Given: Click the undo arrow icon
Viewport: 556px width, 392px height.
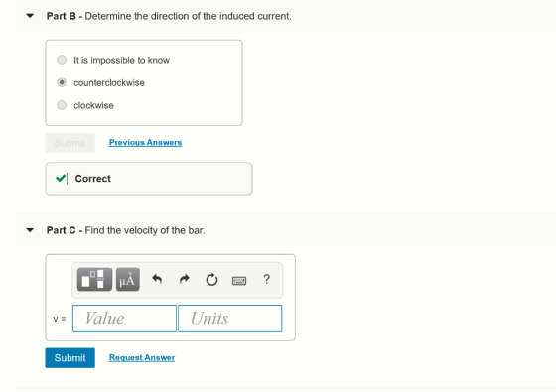Looking at the screenshot, I should [x=157, y=279].
